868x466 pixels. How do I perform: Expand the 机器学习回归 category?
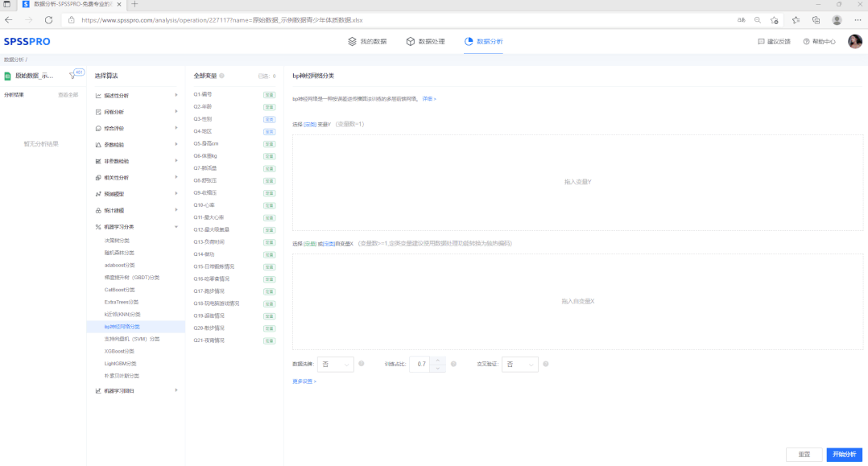tap(176, 390)
